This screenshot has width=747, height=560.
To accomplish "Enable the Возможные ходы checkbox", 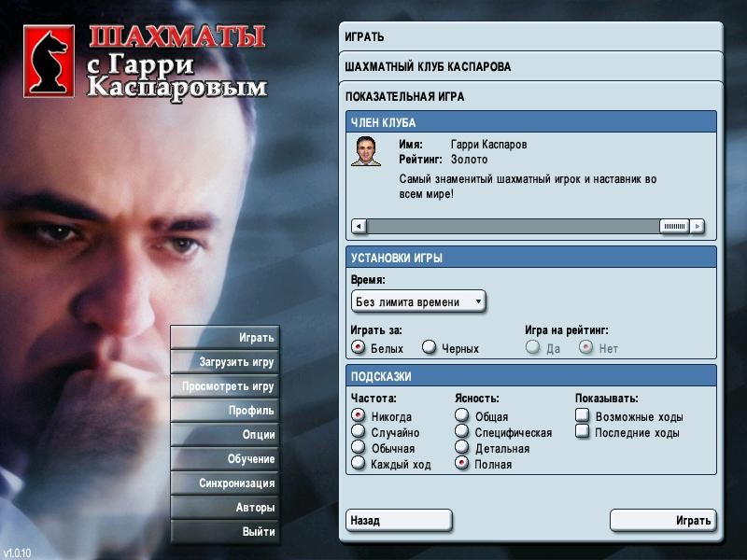I will click(582, 414).
